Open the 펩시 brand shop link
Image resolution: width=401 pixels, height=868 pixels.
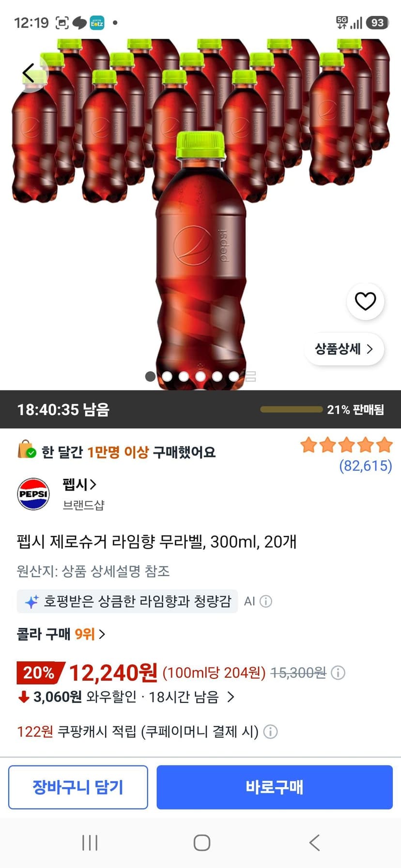(x=79, y=484)
